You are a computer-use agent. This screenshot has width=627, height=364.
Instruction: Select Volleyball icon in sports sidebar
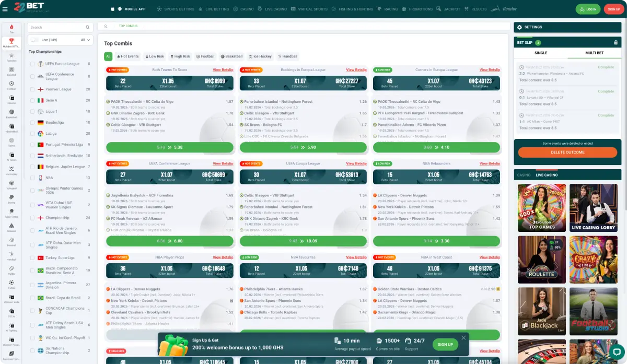point(11,184)
